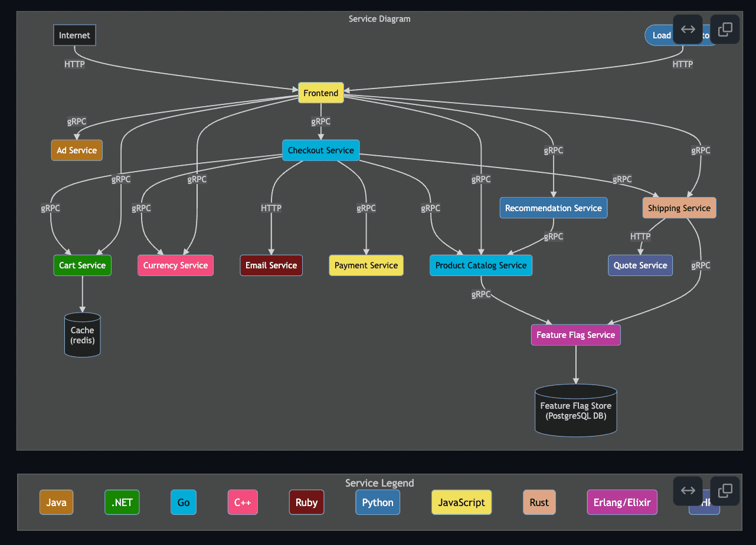Click the Feature Flag Service node
The height and width of the screenshot is (545, 756).
point(575,335)
